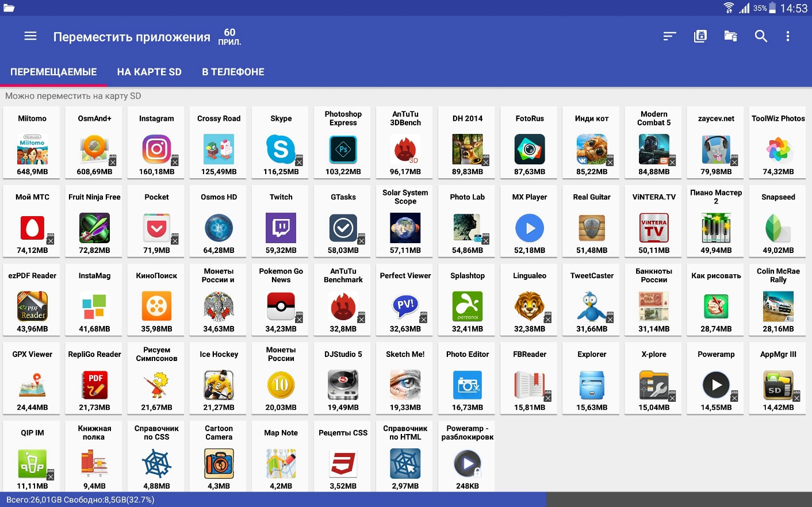Select the Photo Lab app icon
This screenshot has height=507, width=812.
468,228
